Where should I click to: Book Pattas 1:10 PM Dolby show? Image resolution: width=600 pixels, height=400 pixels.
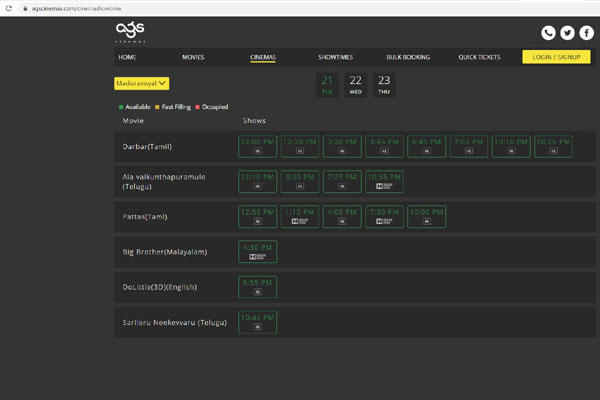click(300, 217)
